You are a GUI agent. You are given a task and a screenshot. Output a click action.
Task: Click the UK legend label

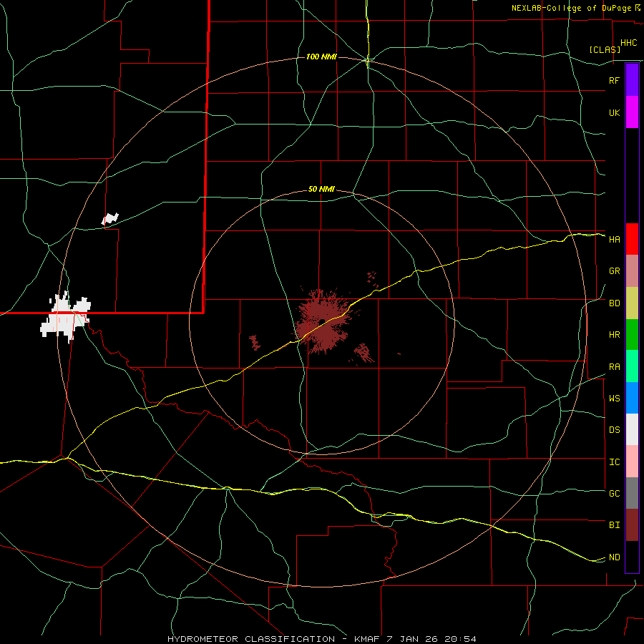(614, 112)
